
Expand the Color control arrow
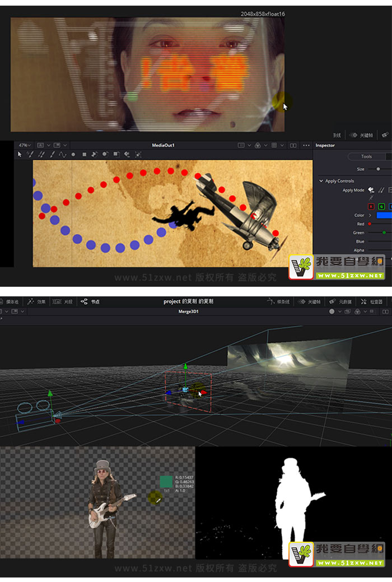pyautogui.click(x=370, y=215)
